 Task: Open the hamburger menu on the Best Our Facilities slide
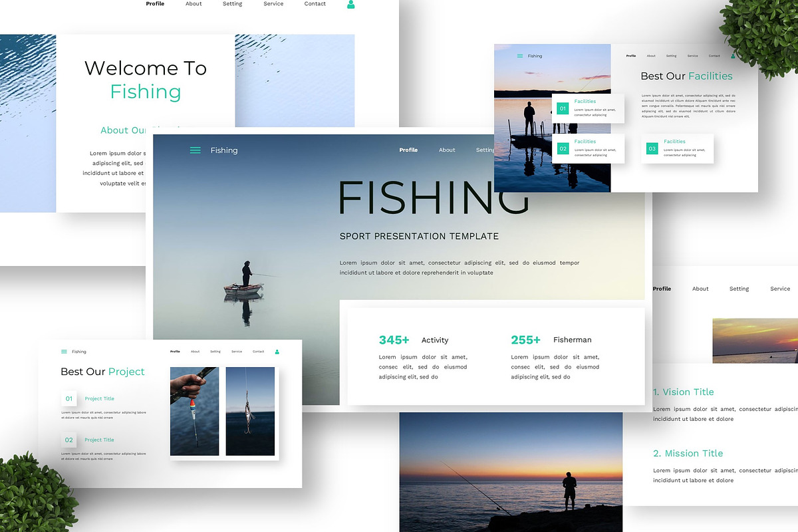(520, 56)
